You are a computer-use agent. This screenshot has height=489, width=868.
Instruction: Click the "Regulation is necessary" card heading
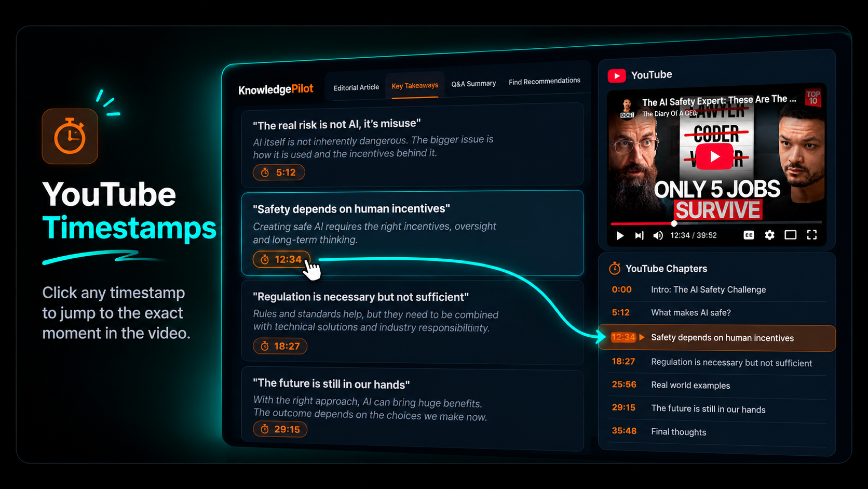tap(361, 297)
